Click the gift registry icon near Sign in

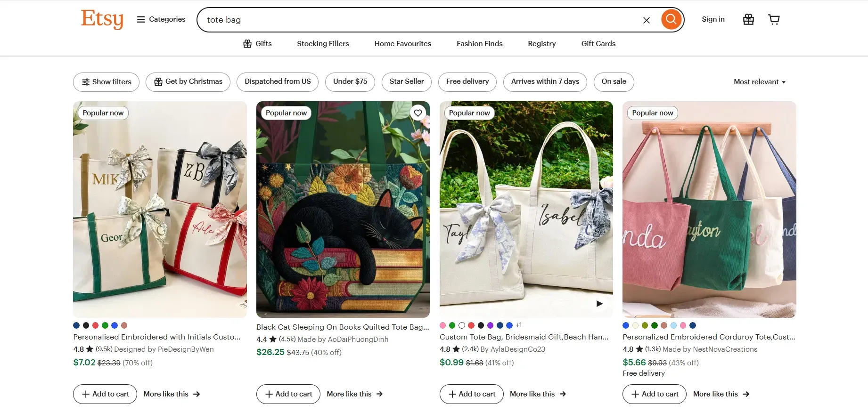[x=748, y=19]
